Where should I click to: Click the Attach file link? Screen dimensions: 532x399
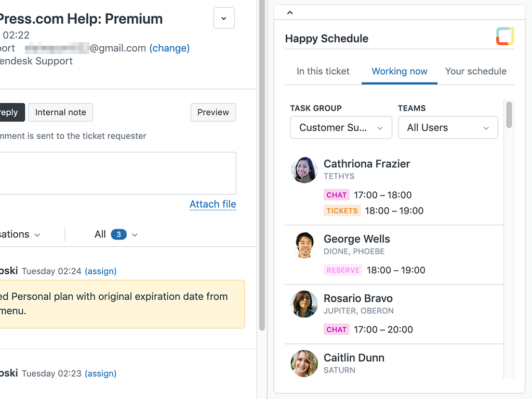(212, 204)
